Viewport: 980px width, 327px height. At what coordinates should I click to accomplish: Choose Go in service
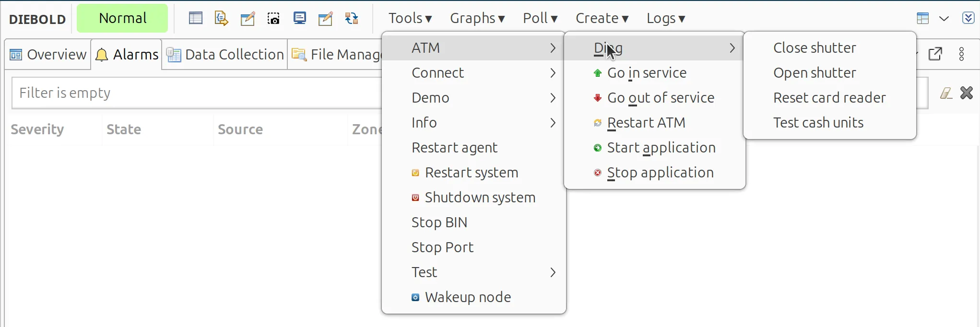[654, 73]
